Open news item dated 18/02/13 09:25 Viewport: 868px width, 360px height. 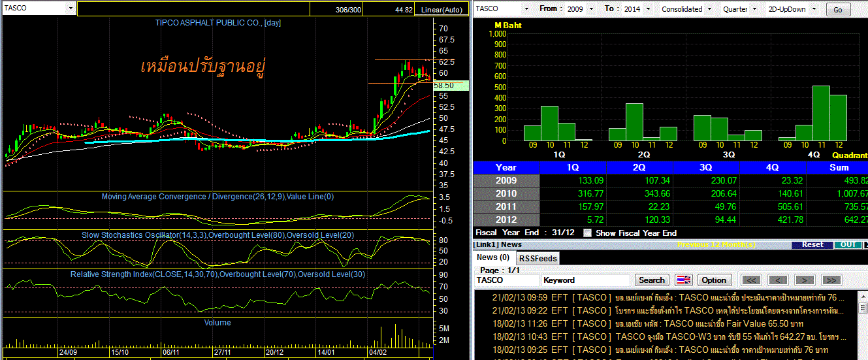tap(665, 350)
